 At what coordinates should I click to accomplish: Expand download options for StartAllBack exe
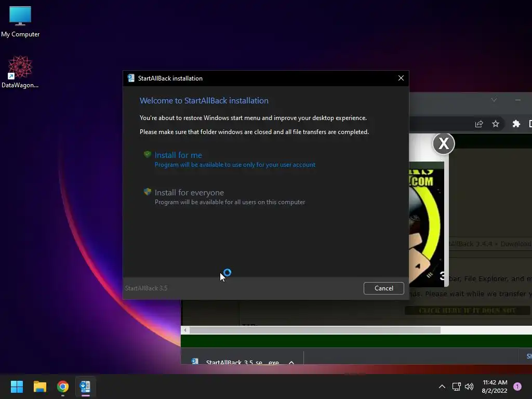point(291,362)
